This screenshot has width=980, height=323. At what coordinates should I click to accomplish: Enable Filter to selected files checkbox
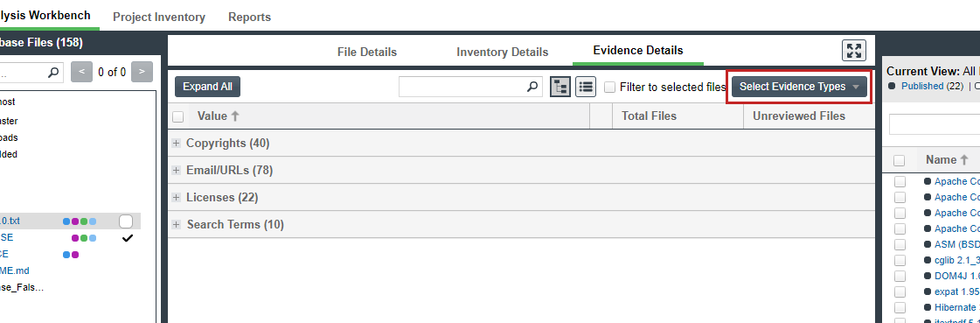click(x=610, y=87)
